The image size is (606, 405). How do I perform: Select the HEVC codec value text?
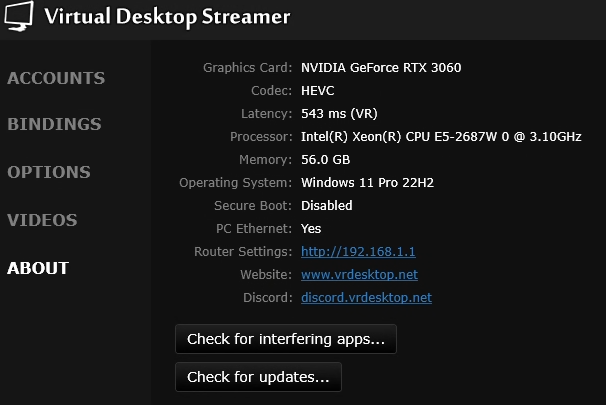pos(318,91)
